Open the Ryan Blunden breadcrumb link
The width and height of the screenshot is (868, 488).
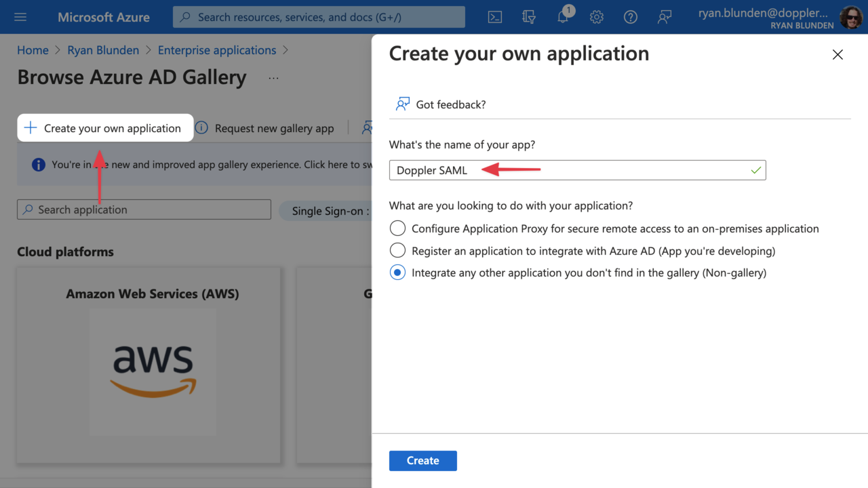103,50
